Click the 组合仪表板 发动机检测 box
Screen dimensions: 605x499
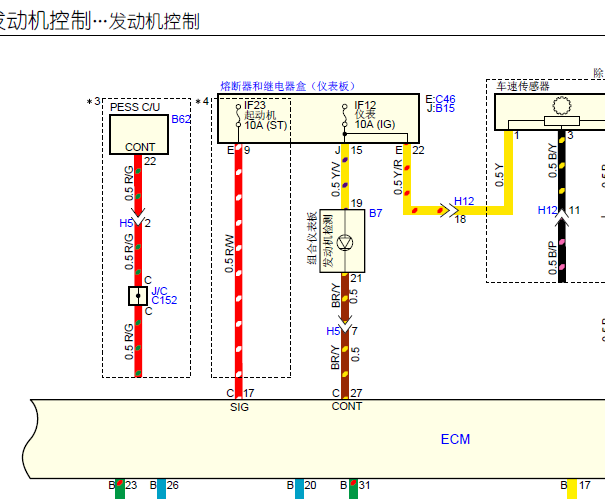pos(342,241)
